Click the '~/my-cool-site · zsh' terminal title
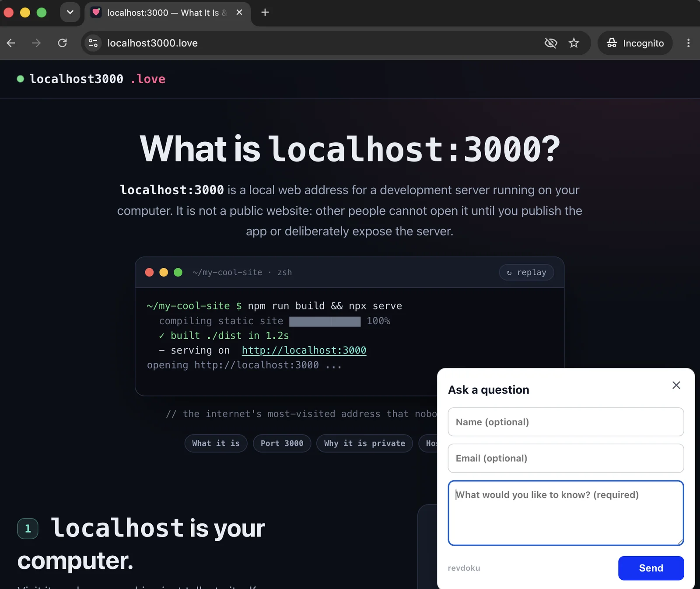This screenshot has width=700, height=589. coord(242,272)
